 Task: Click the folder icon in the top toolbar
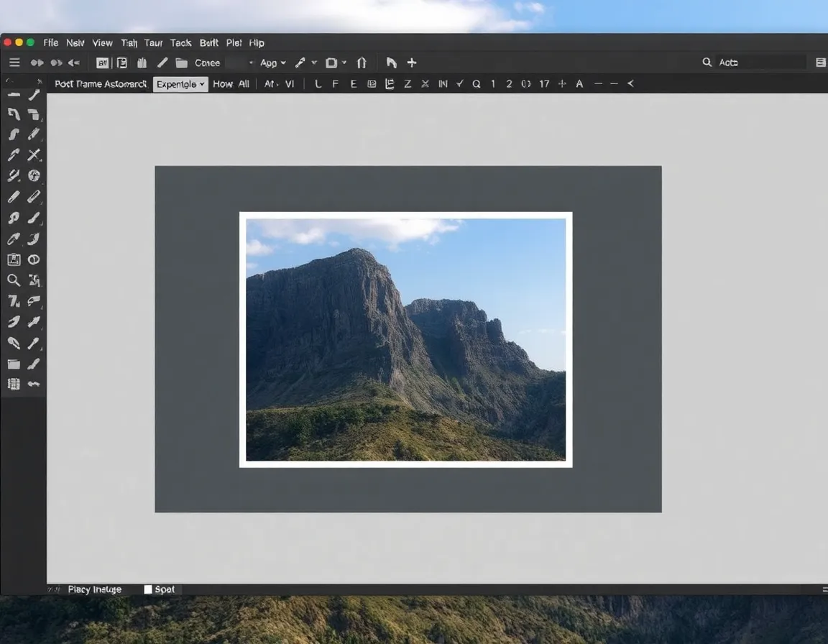click(181, 63)
